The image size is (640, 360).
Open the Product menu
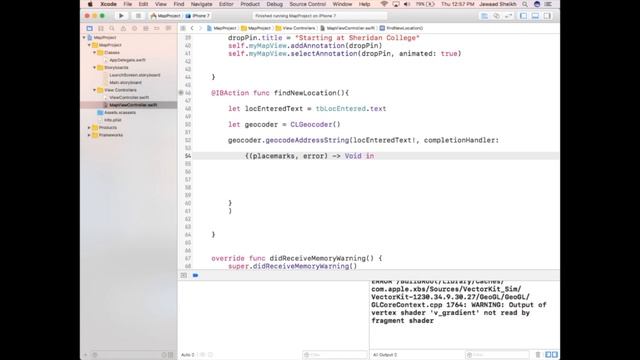tap(250, 4)
